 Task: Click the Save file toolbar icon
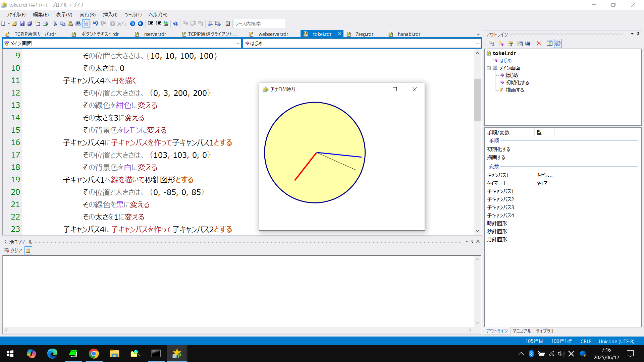pos(22,23)
